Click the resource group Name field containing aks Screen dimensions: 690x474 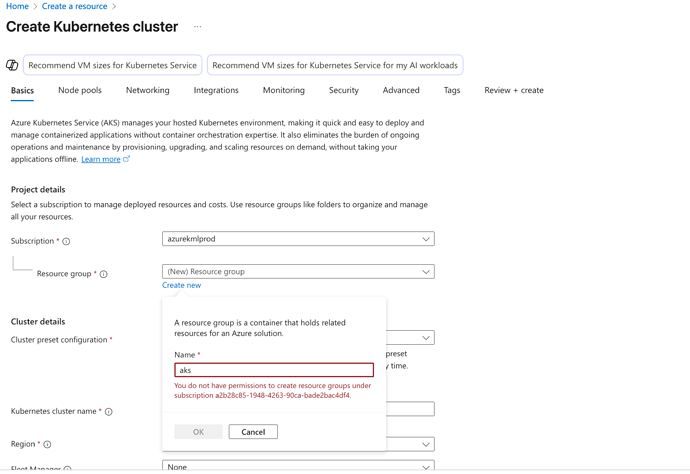coord(274,370)
